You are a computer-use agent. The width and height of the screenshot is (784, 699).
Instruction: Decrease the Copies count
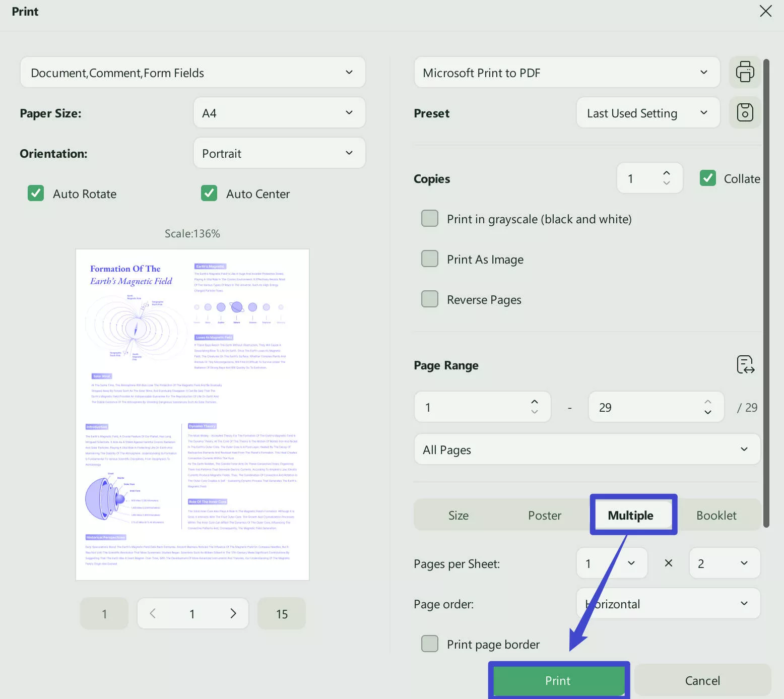click(666, 183)
